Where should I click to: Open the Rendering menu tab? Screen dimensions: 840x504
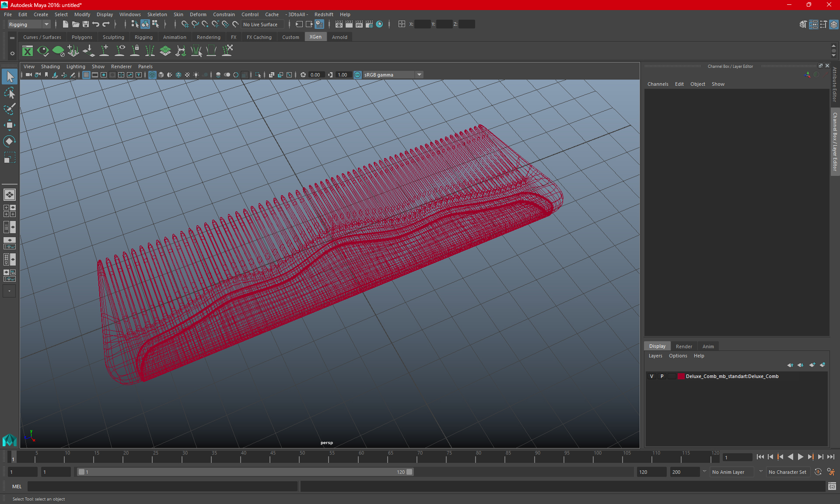(208, 37)
